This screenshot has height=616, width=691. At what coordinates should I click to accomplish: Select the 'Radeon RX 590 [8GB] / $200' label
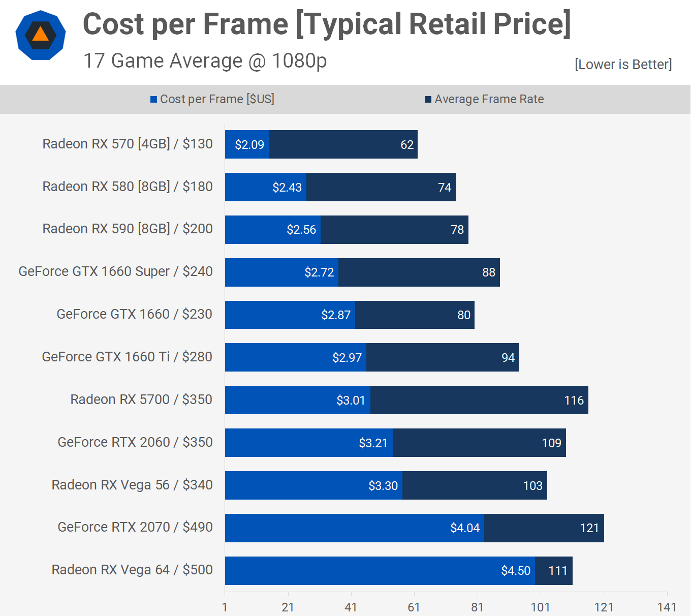(128, 229)
